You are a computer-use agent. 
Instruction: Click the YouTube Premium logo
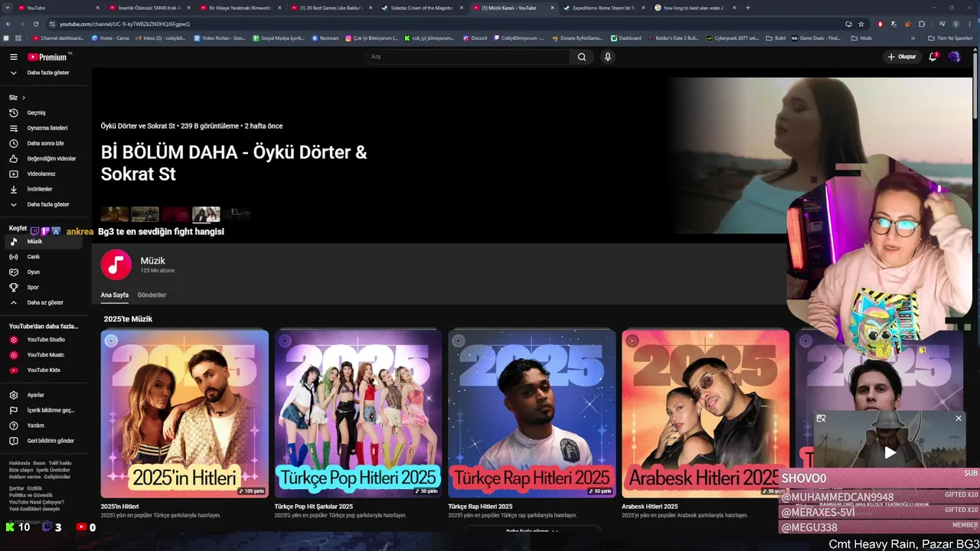(49, 57)
